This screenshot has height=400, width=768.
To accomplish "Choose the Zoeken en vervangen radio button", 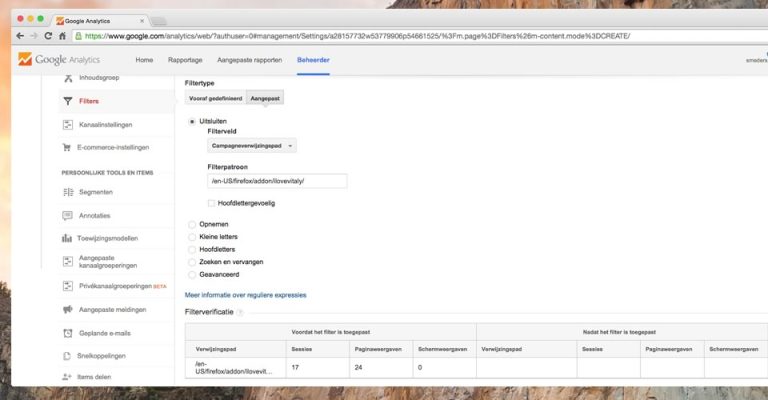I will (192, 261).
